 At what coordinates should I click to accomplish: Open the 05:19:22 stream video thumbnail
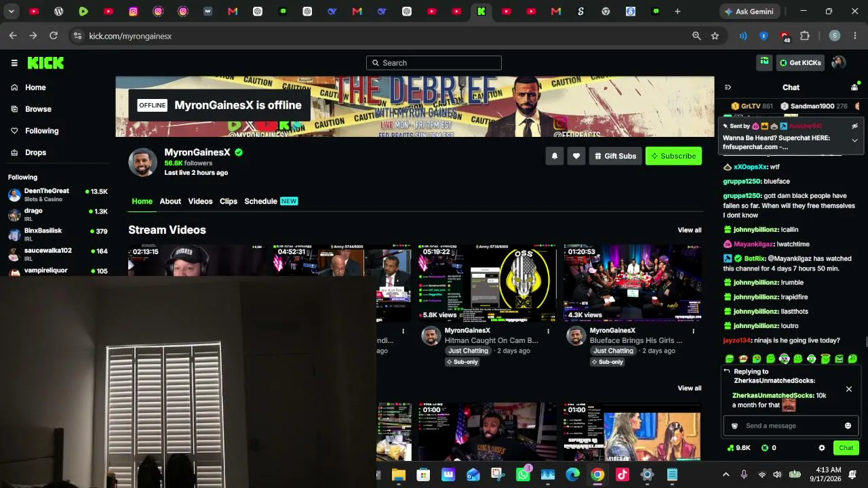click(488, 283)
